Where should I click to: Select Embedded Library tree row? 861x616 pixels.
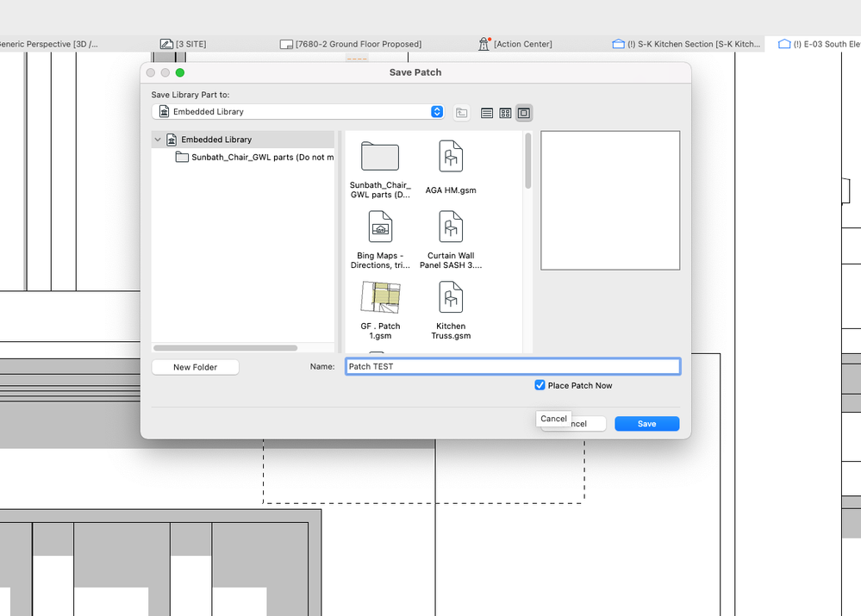243,140
